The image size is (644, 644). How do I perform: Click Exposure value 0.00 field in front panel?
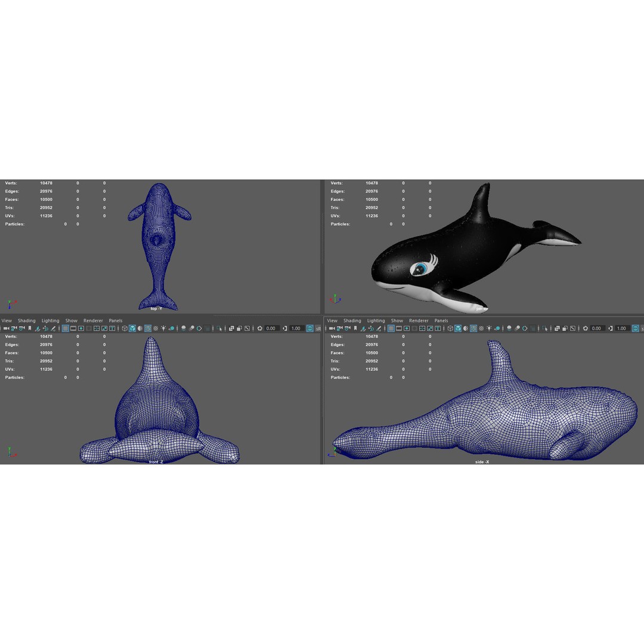(x=271, y=328)
